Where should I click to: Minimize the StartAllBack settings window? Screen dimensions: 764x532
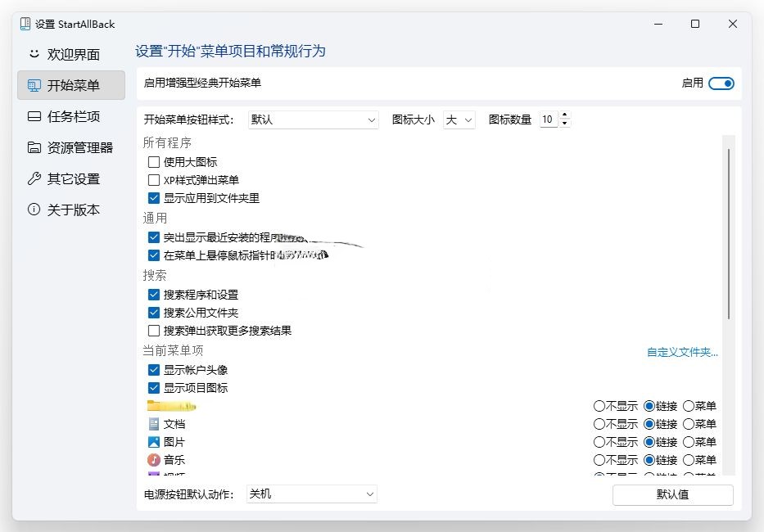(x=658, y=24)
